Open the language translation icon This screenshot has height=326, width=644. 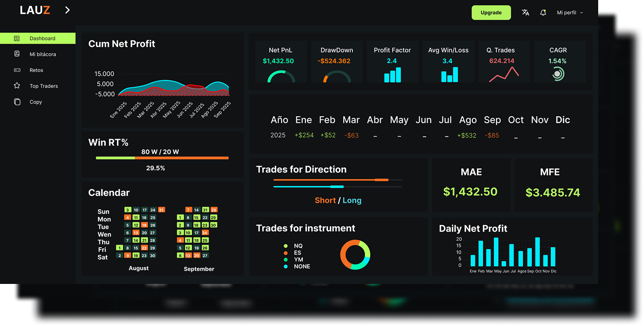click(x=525, y=12)
